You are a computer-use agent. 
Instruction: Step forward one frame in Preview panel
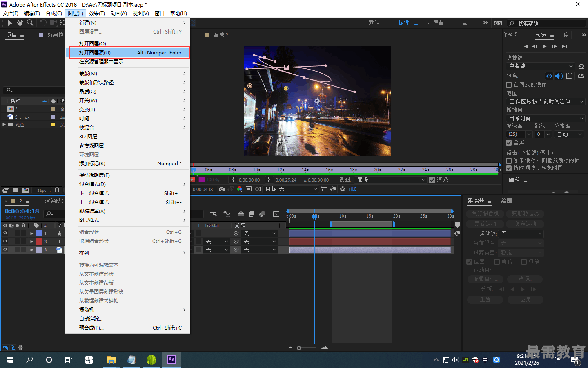[554, 47]
